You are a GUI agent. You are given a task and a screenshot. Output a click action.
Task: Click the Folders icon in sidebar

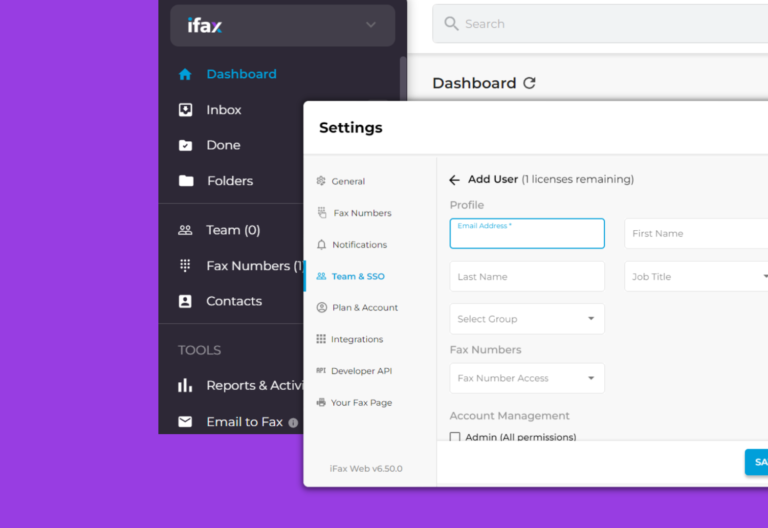pos(186,181)
